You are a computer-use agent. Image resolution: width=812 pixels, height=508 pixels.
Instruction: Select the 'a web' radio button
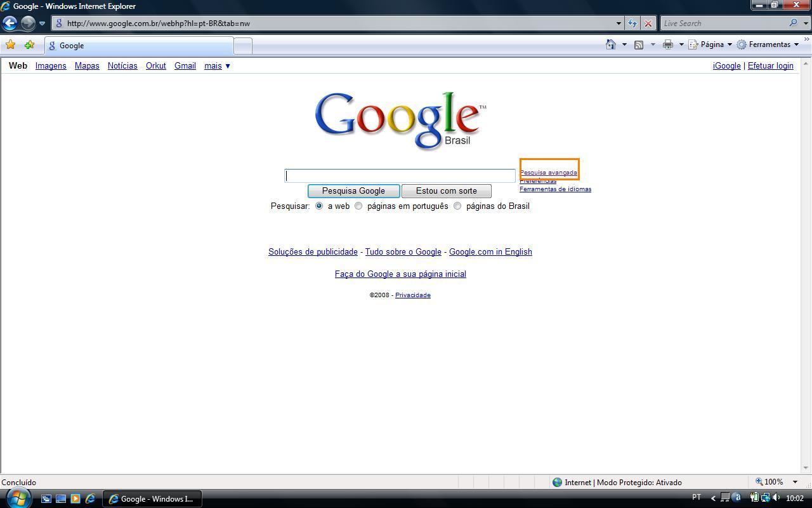coord(319,206)
